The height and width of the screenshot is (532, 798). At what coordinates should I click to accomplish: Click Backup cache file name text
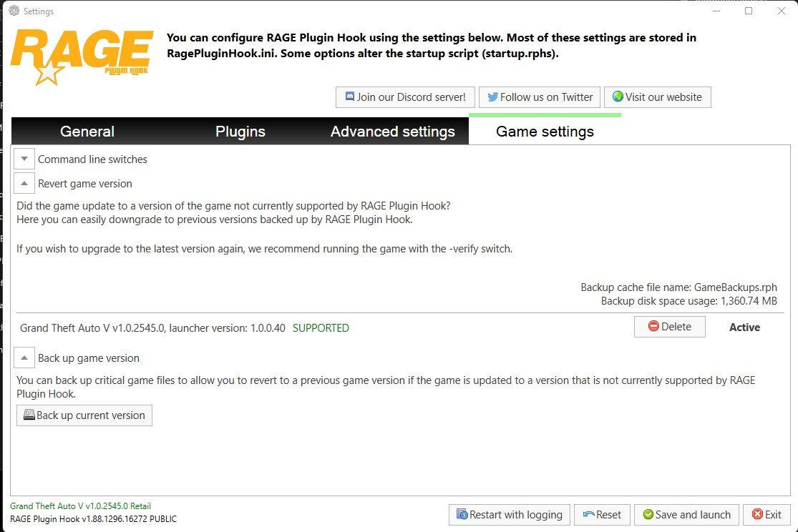point(679,287)
